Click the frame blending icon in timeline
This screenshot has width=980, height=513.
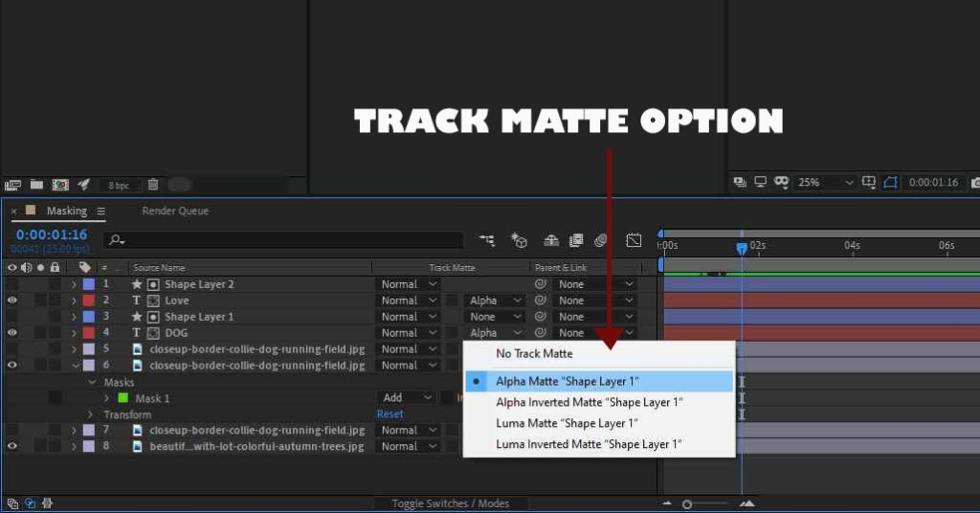[x=576, y=240]
